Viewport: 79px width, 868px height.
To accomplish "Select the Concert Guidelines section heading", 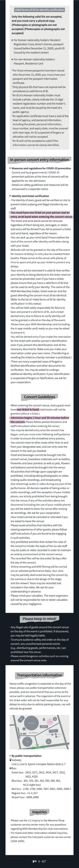I will tap(39, 397).
